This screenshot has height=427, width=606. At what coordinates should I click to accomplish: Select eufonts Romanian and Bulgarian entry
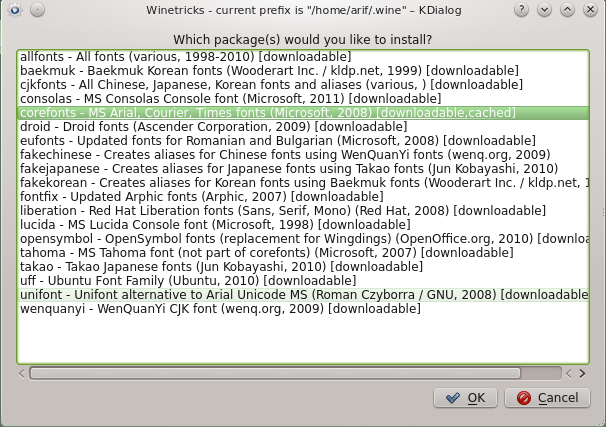coord(303,141)
